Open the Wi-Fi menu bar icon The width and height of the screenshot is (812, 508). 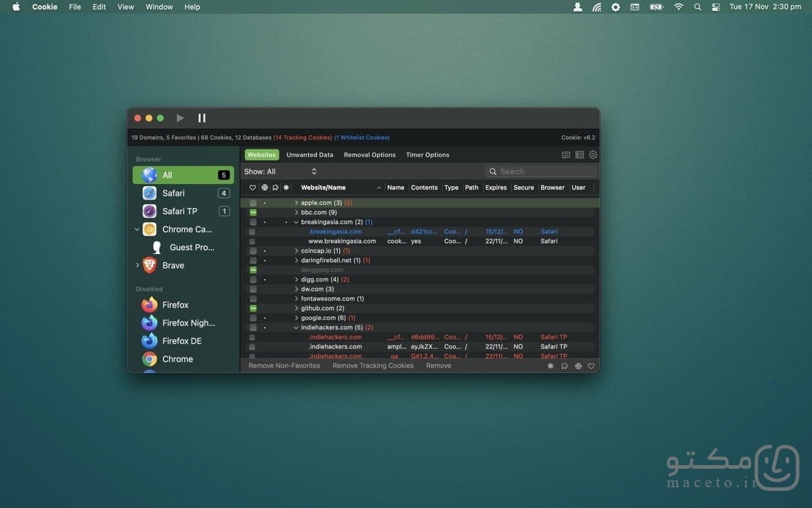coord(679,7)
